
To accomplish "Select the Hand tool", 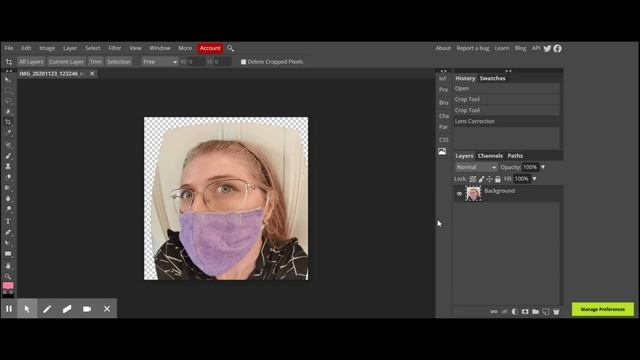I will [x=8, y=266].
